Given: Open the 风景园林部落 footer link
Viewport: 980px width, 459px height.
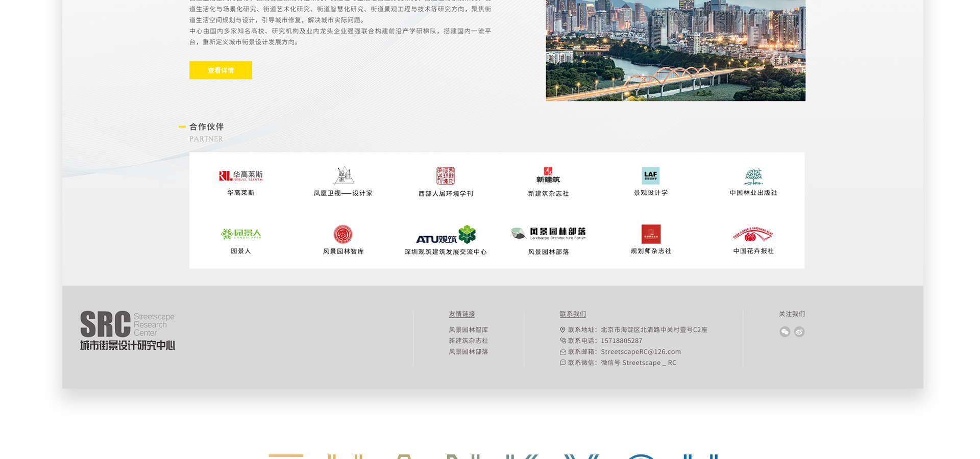Looking at the screenshot, I should click(x=468, y=352).
